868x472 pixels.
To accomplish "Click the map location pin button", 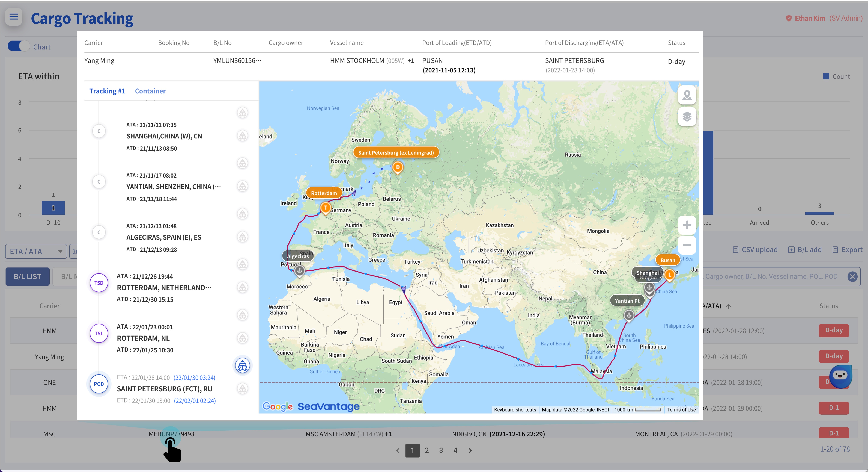I will [x=687, y=95].
